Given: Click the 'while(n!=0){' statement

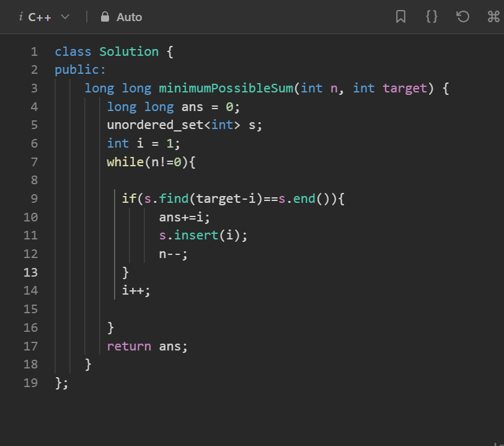Looking at the screenshot, I should [151, 162].
